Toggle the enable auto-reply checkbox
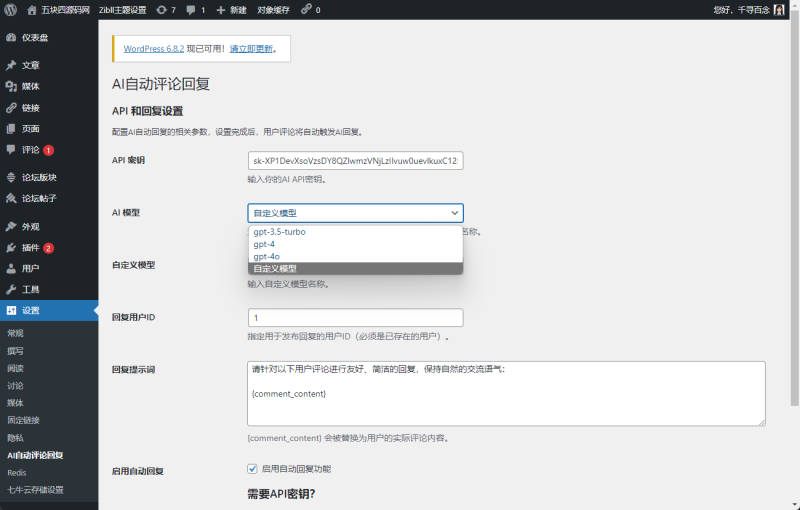This screenshot has height=510, width=800. [252, 468]
